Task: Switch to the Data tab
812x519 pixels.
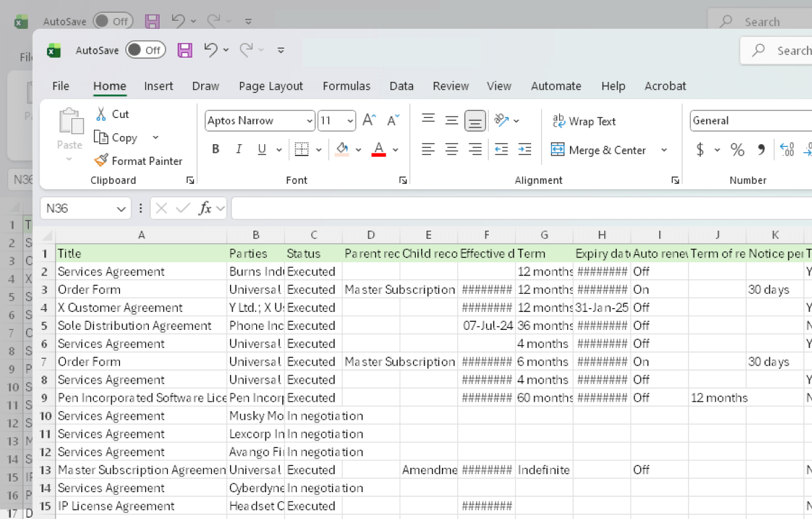Action: 402,86
